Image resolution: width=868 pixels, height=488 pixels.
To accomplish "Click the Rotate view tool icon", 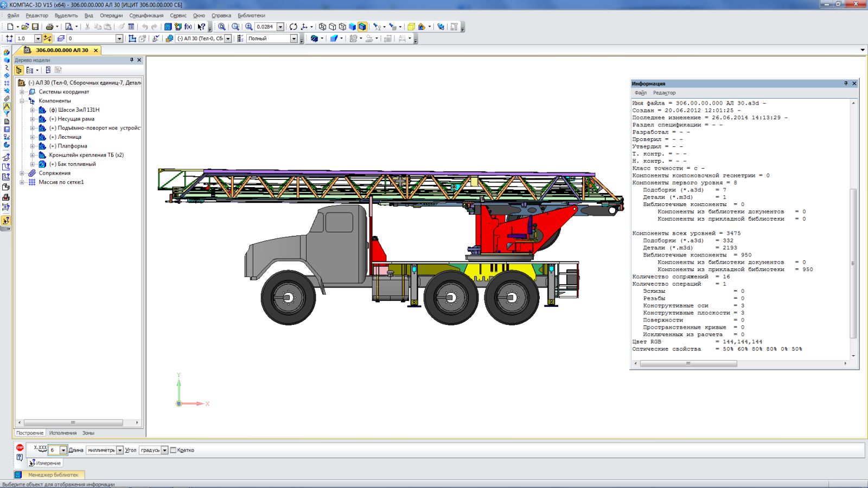I will tap(293, 27).
